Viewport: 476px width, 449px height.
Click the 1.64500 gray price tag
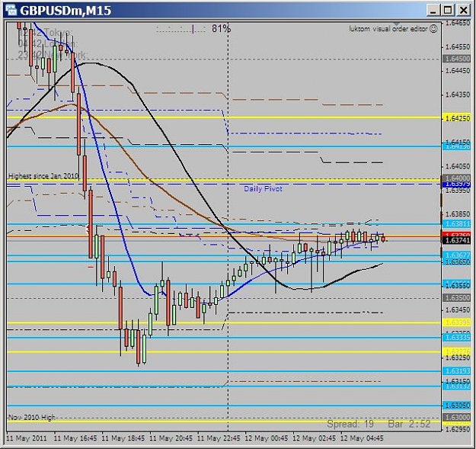click(x=456, y=59)
